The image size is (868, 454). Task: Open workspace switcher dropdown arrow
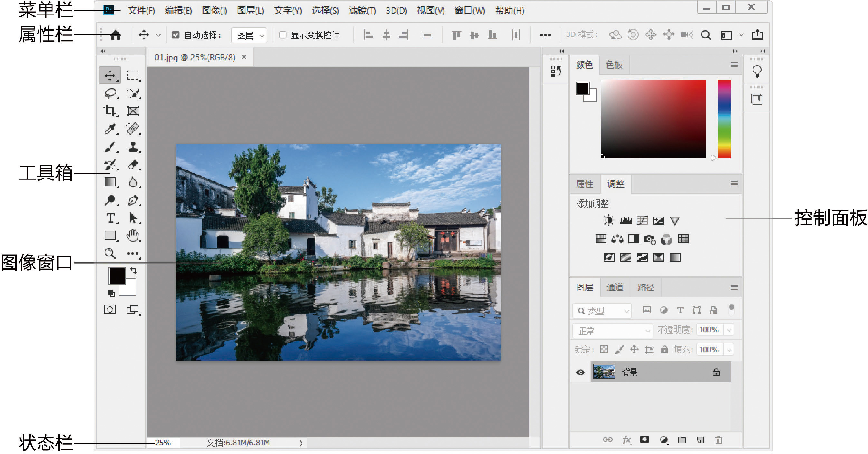click(741, 35)
